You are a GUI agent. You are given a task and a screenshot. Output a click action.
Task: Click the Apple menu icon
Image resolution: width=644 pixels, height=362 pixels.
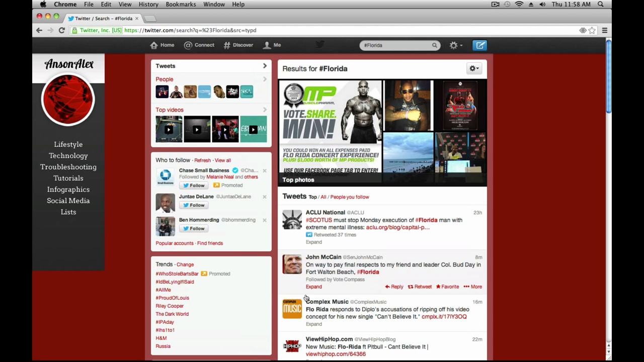[x=43, y=5]
